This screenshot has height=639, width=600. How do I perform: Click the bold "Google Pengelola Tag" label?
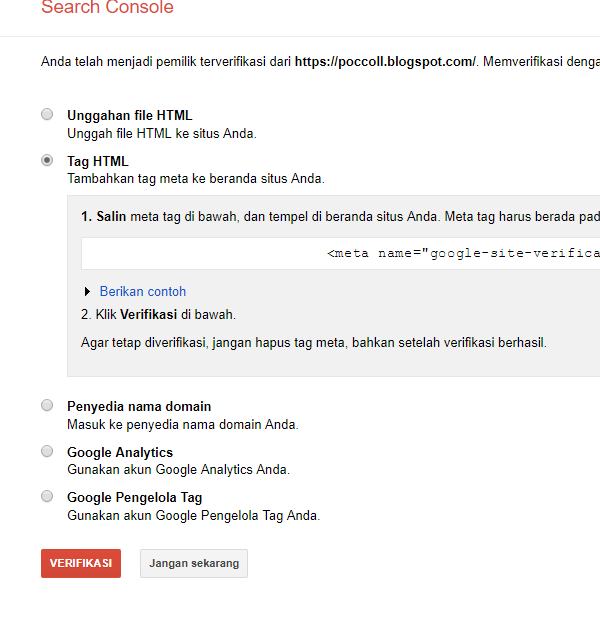pos(135,497)
